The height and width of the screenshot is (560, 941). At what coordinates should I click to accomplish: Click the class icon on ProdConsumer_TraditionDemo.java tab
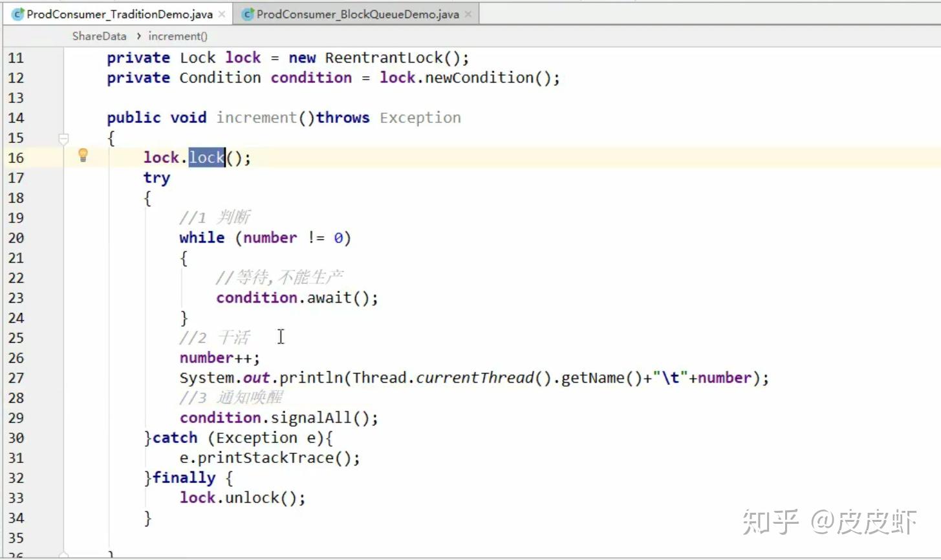18,14
